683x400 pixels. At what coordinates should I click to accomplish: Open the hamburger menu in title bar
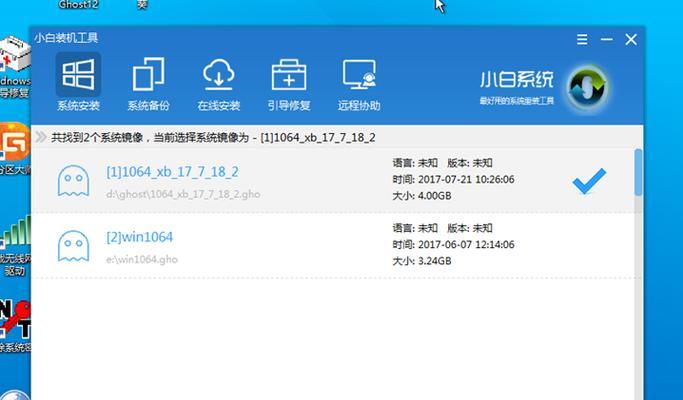pyautogui.click(x=582, y=40)
